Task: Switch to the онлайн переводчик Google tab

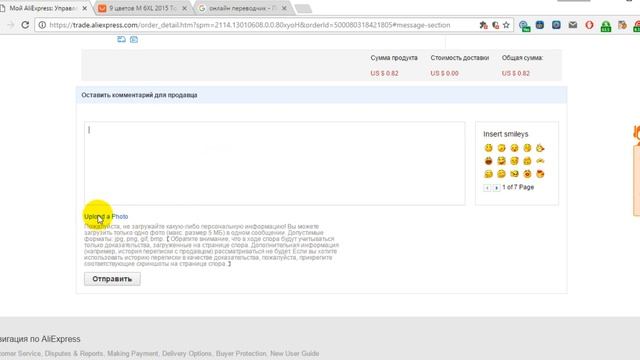Action: (243, 8)
